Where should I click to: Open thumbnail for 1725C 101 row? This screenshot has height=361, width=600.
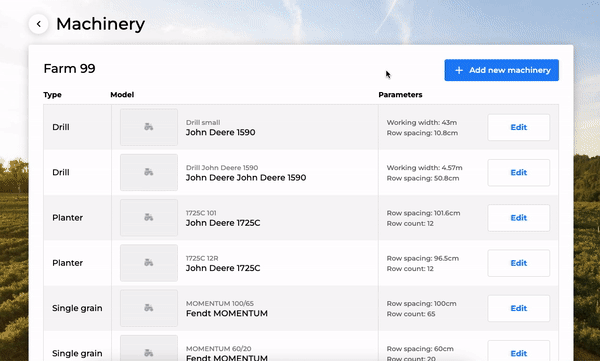[149, 217]
